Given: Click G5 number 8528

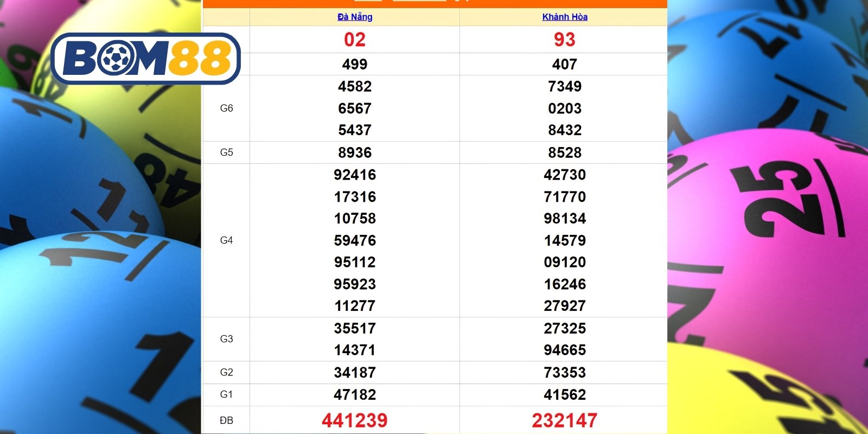Looking at the screenshot, I should click(565, 152).
